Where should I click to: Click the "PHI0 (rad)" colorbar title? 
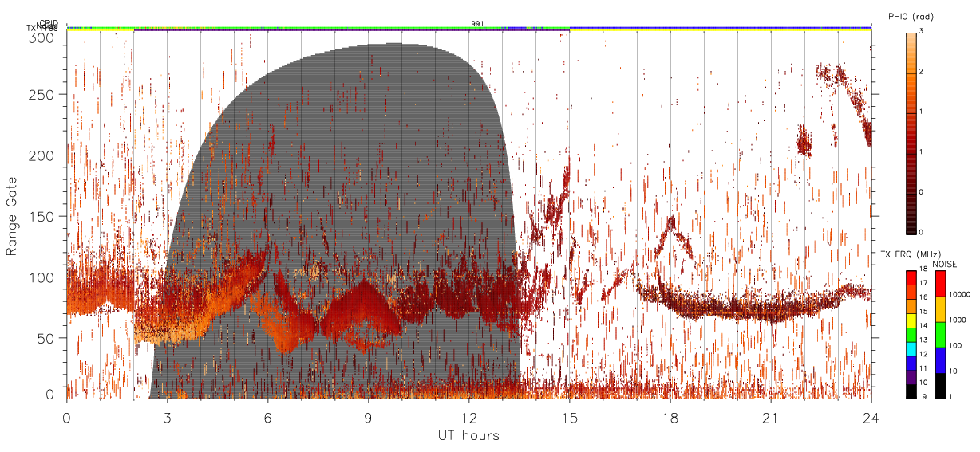[911, 16]
